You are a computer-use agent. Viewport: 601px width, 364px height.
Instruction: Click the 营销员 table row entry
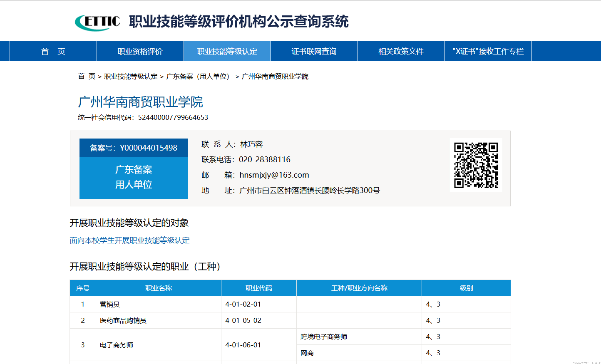pyautogui.click(x=110, y=305)
